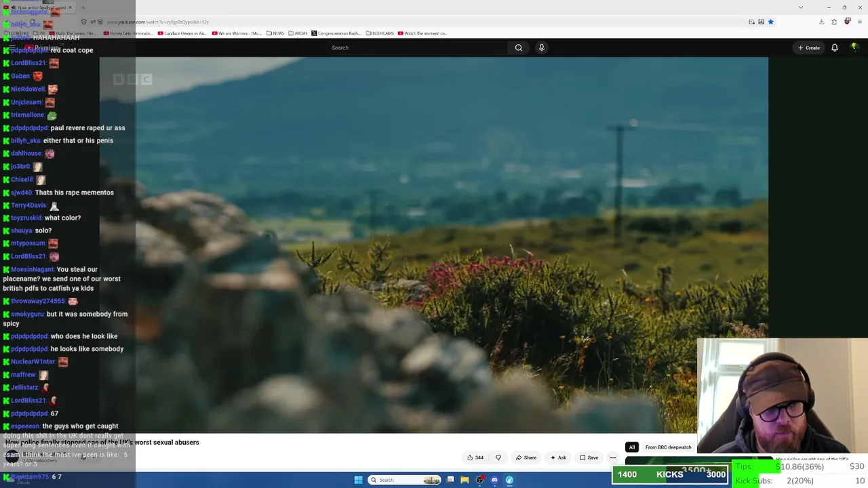The width and height of the screenshot is (868, 488).
Task: Open the Windows Start menu
Action: 358,480
